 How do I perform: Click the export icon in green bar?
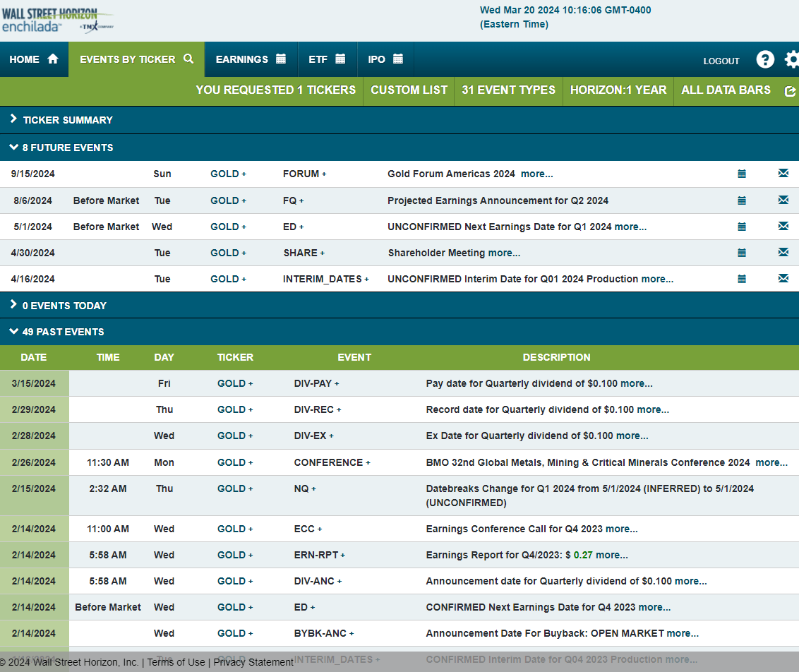(x=790, y=91)
